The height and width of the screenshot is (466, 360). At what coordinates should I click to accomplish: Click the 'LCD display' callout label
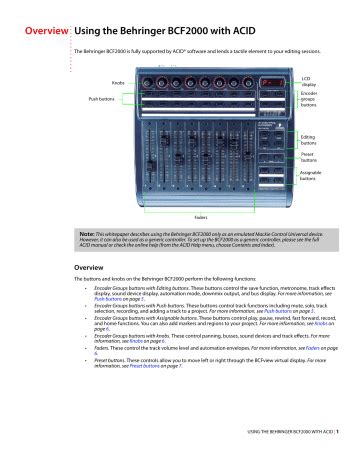308,82
